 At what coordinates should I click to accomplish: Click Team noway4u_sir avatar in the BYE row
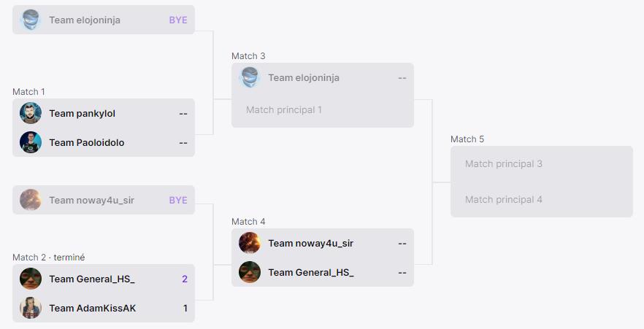pos(31,200)
